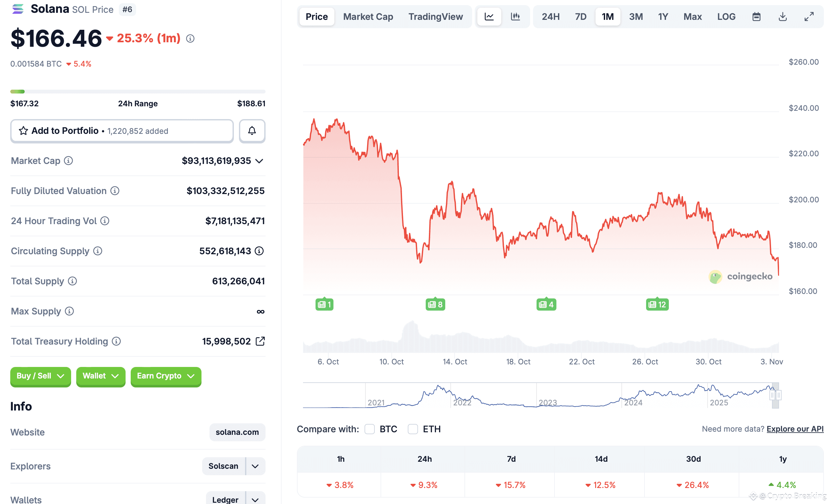Toggle LOG scale on the chart

click(726, 16)
